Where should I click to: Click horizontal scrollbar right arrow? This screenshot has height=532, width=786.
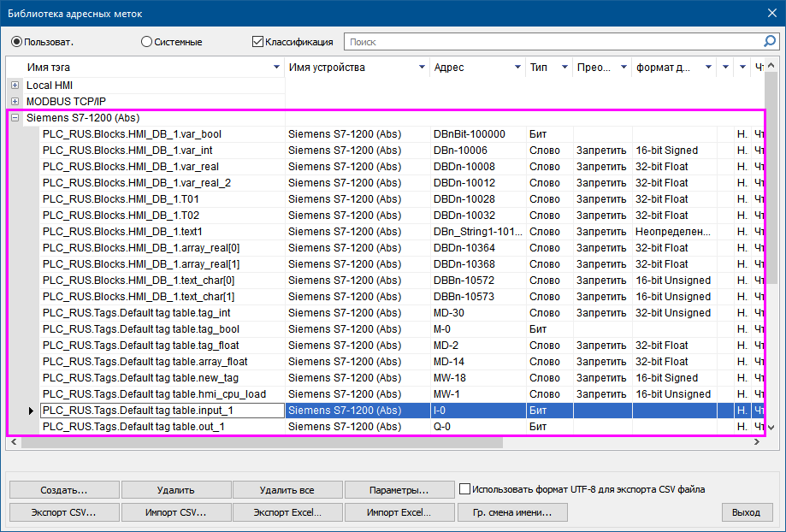(x=756, y=441)
